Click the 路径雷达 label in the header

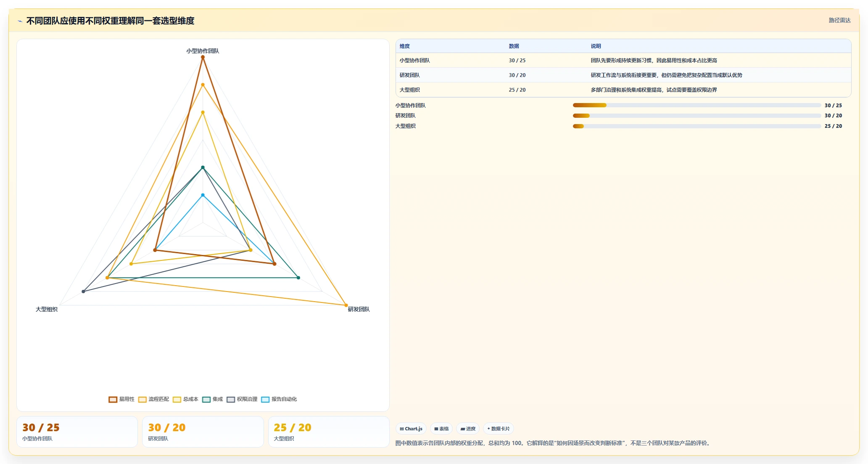pos(839,20)
